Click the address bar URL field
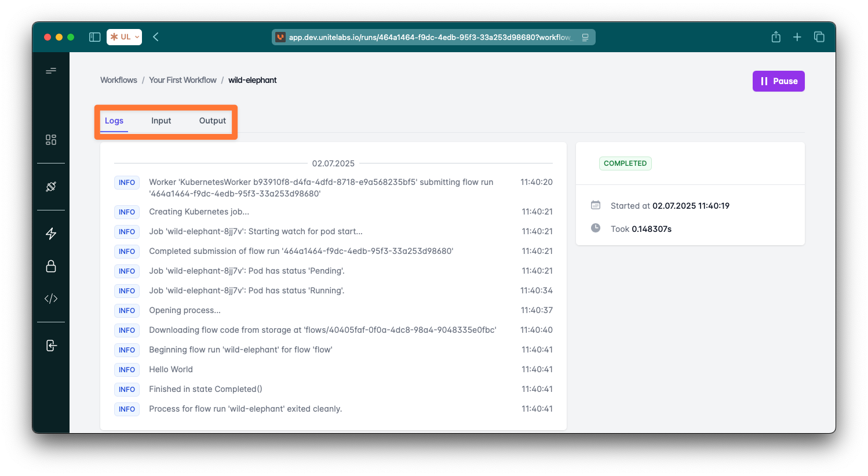Image resolution: width=868 pixels, height=476 pixels. tap(433, 37)
